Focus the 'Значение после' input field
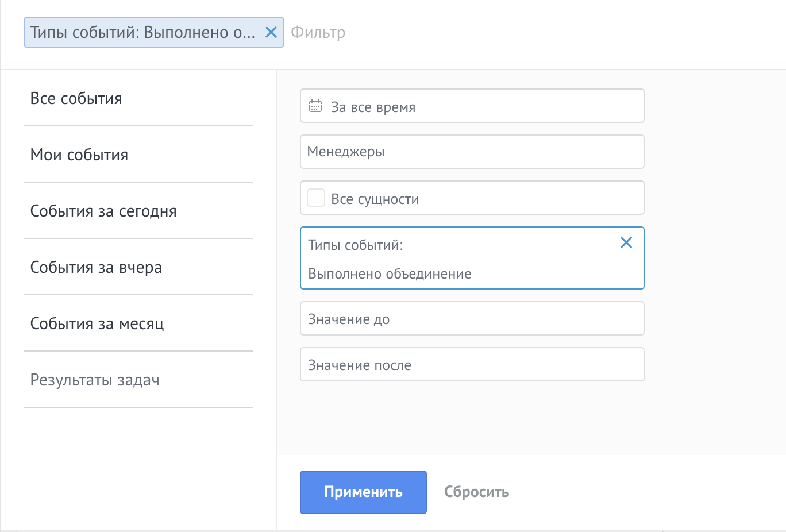 (472, 364)
